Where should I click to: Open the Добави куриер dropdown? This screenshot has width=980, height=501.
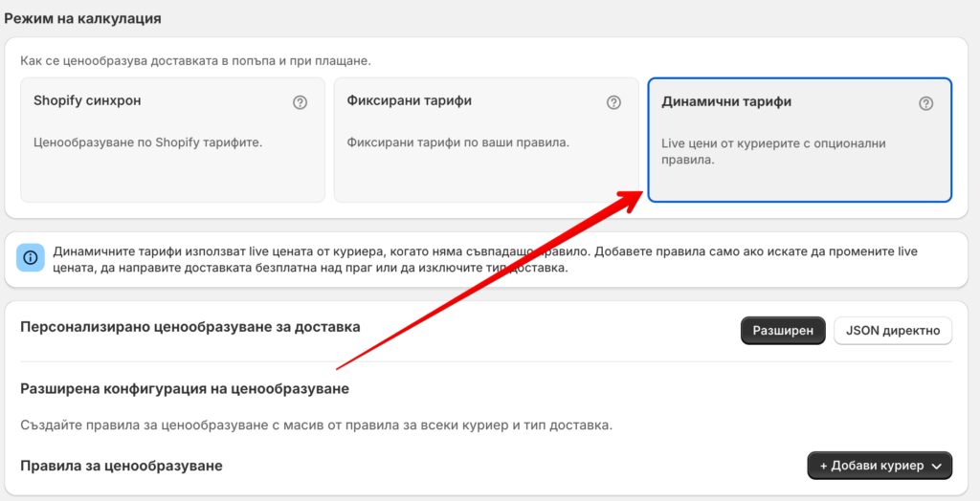point(880,466)
